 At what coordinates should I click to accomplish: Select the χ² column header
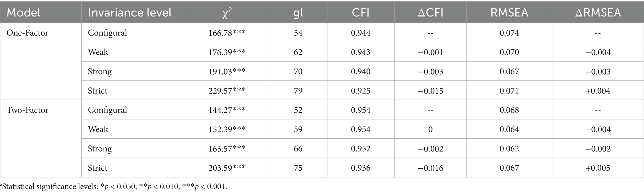click(x=227, y=13)
